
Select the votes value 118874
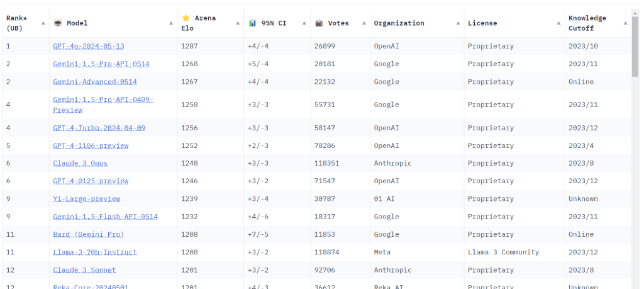point(326,252)
